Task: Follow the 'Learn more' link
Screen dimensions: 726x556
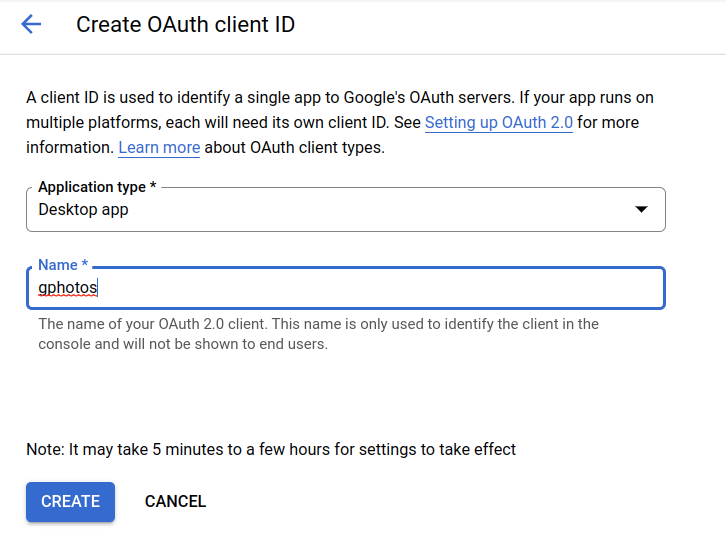Action: pyautogui.click(x=159, y=148)
